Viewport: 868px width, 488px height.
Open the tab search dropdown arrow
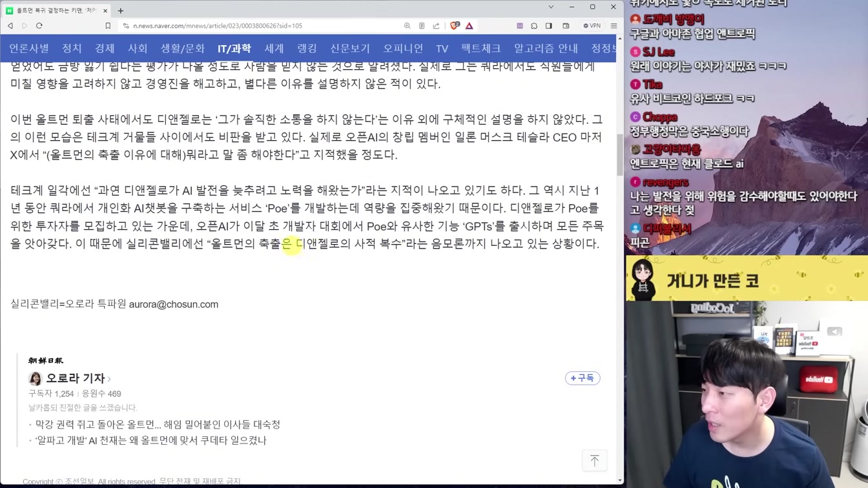551,7
